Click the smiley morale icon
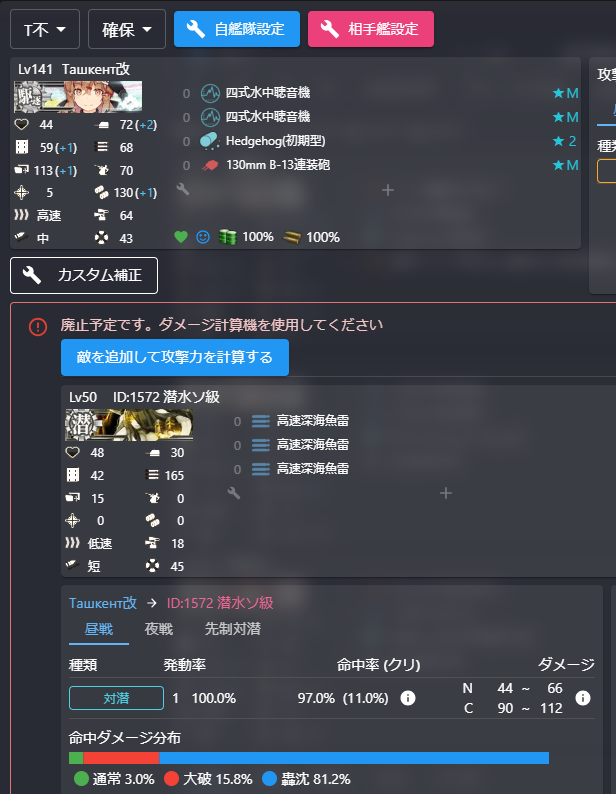This screenshot has width=616, height=794. (203, 237)
